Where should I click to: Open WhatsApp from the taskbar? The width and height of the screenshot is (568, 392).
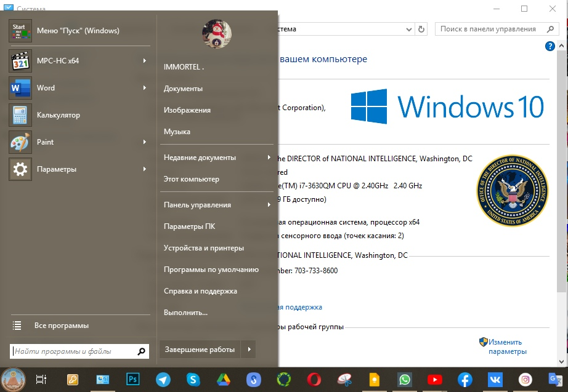pyautogui.click(x=405, y=380)
